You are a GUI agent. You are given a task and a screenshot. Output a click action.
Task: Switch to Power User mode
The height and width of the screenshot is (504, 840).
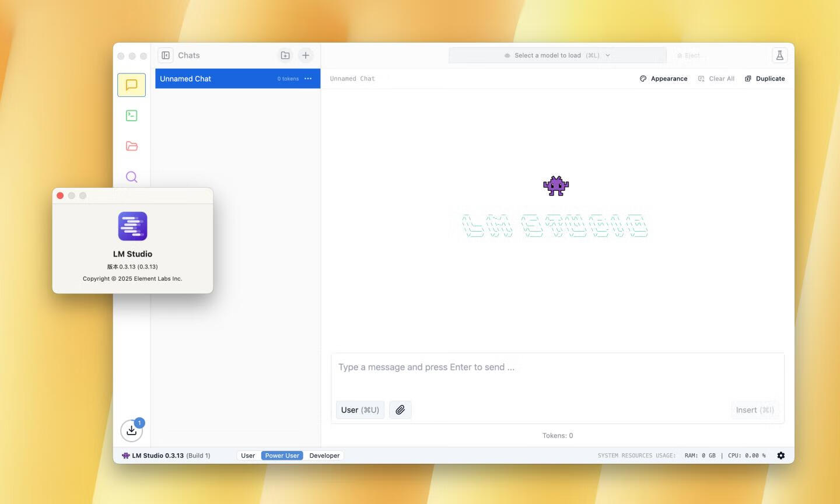click(282, 456)
